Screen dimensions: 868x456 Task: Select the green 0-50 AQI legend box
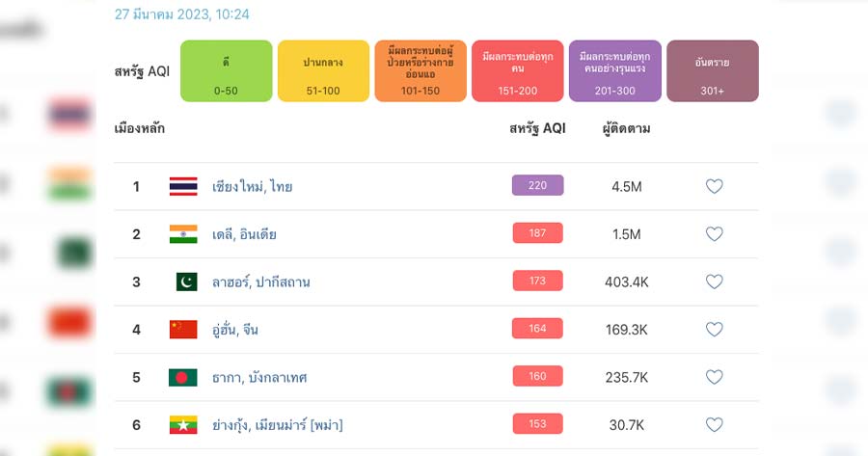tap(227, 70)
